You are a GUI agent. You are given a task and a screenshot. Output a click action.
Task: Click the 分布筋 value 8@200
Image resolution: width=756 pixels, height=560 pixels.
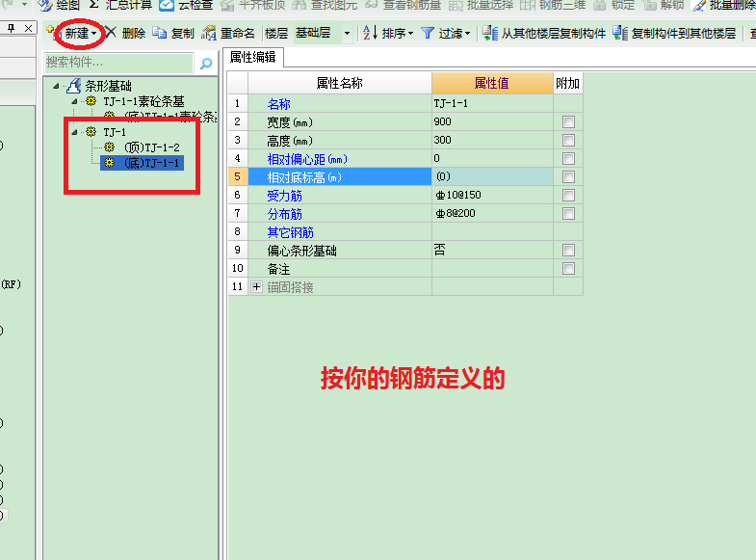point(492,213)
